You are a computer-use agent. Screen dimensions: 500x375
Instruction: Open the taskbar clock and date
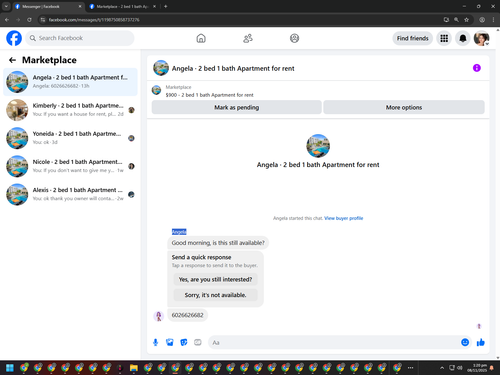(477, 368)
